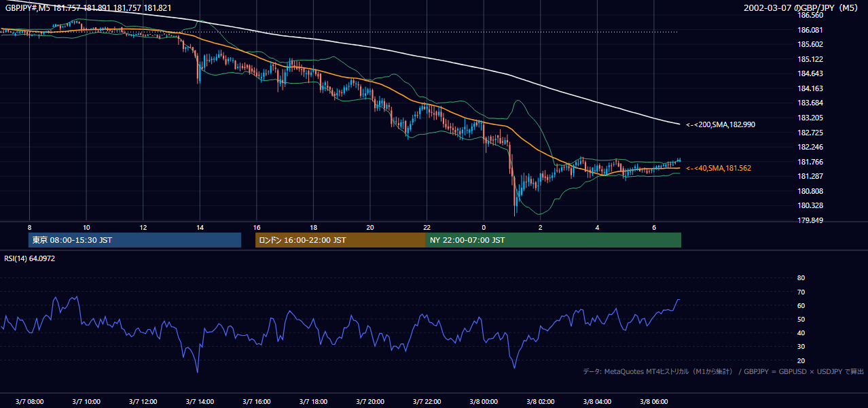The width and height of the screenshot is (868, 408).
Task: Click price axis value 184.643
Action: [x=810, y=73]
